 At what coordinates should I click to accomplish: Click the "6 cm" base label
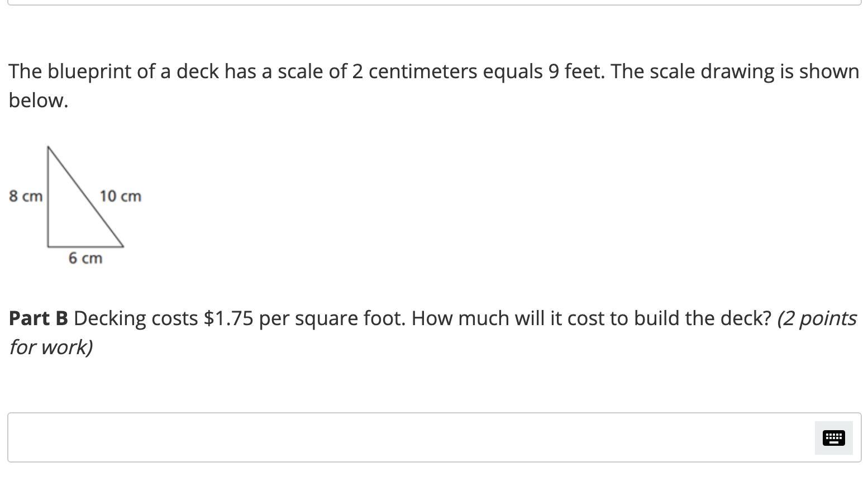[85, 258]
